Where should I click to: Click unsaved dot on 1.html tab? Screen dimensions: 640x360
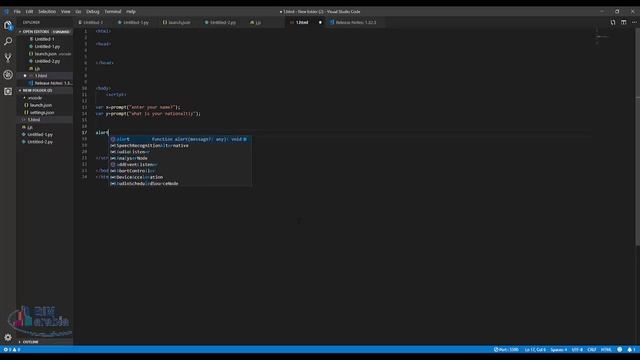320,22
